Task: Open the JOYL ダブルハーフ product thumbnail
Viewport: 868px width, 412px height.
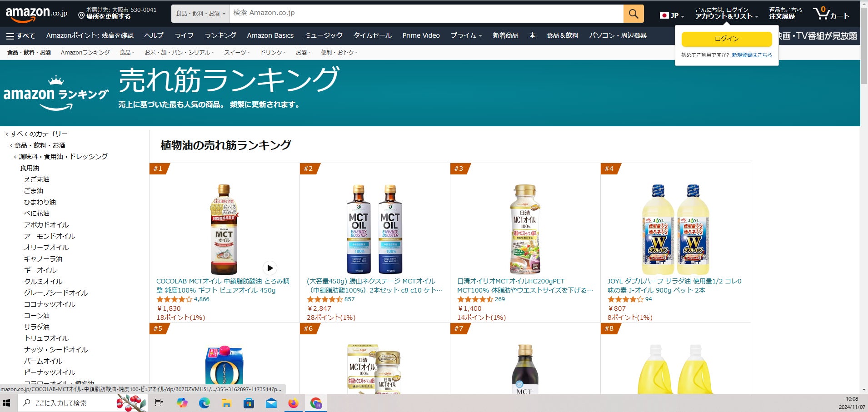Action: click(x=675, y=229)
